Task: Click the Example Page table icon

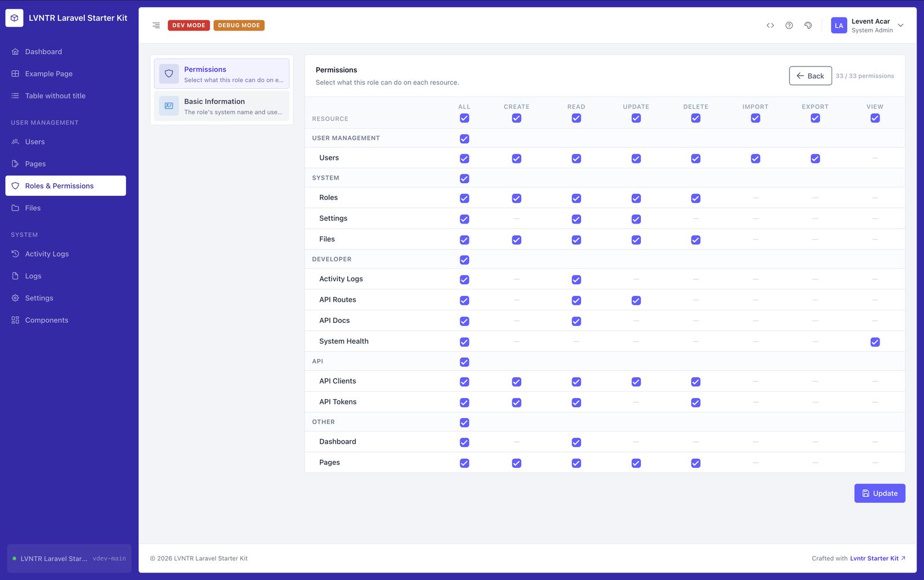Action: 16,73
